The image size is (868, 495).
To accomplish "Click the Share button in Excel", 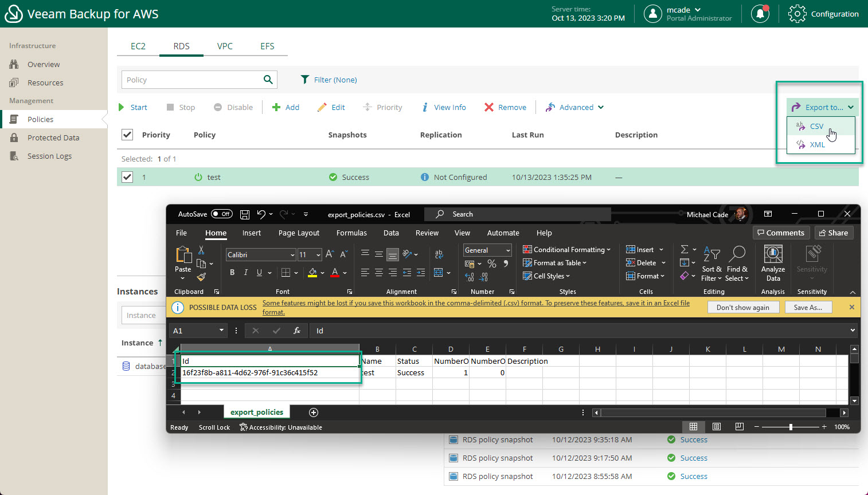I will point(834,233).
